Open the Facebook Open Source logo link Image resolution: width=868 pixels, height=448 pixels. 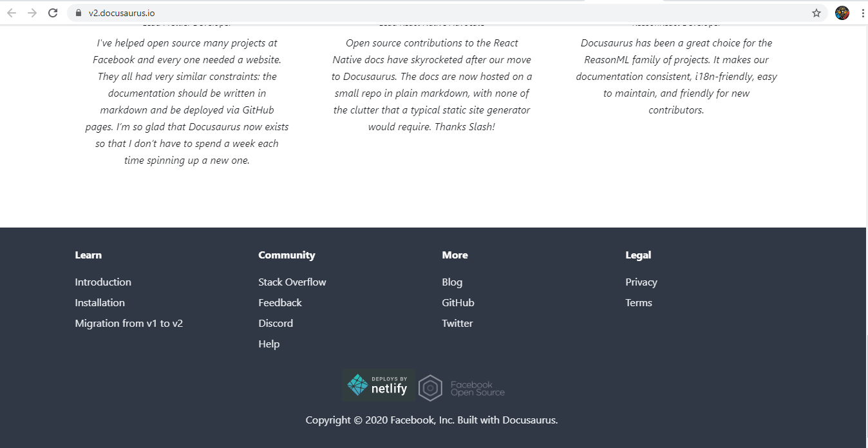pyautogui.click(x=461, y=387)
